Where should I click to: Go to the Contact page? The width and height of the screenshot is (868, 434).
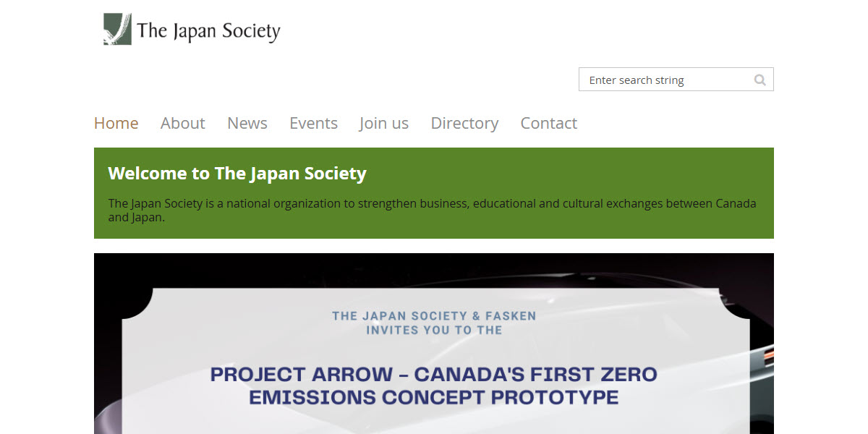[x=548, y=123]
